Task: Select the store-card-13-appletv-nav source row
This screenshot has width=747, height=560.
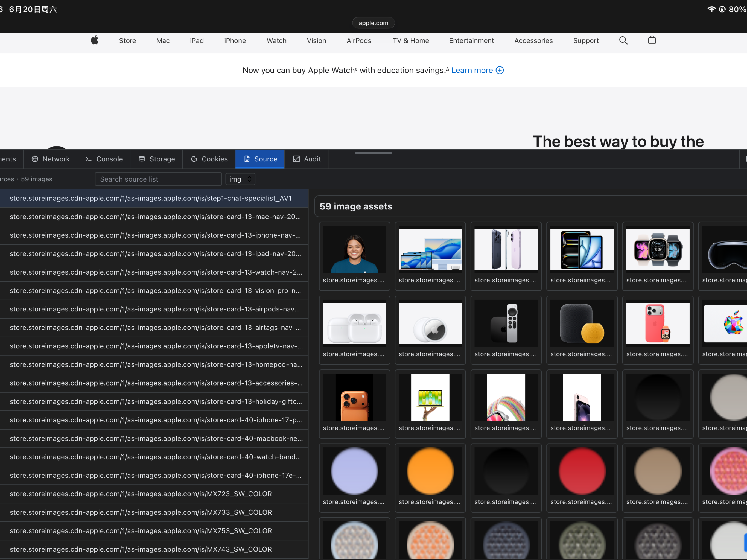Action: (x=154, y=346)
